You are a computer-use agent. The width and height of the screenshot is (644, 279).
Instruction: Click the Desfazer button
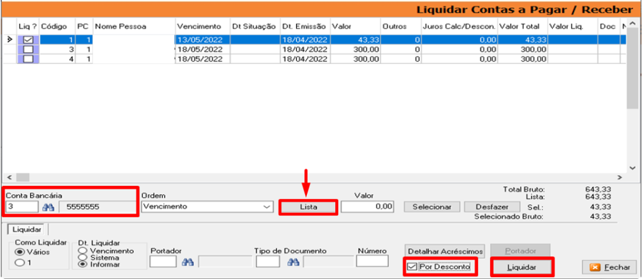(x=489, y=207)
